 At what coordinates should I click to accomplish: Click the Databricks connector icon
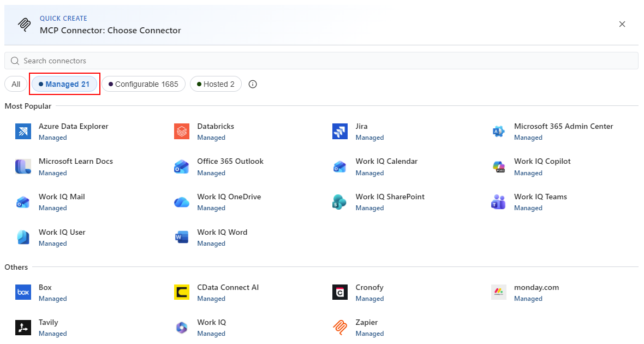point(182,132)
